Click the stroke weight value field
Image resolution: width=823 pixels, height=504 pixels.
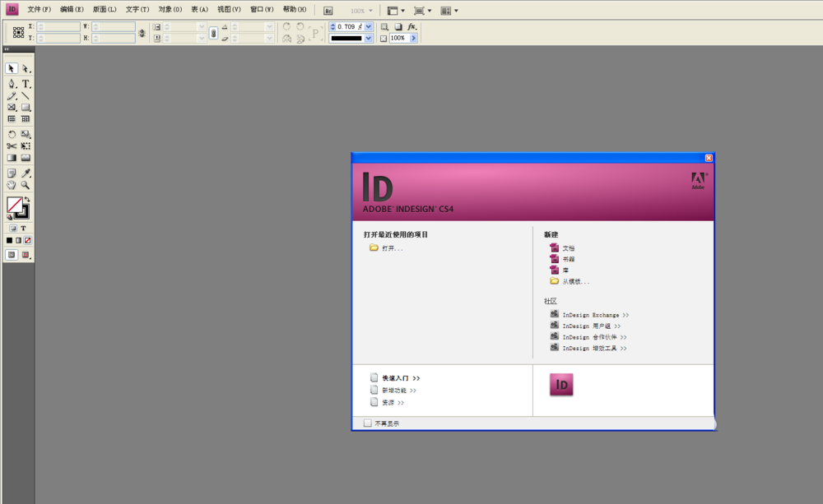pos(350,26)
